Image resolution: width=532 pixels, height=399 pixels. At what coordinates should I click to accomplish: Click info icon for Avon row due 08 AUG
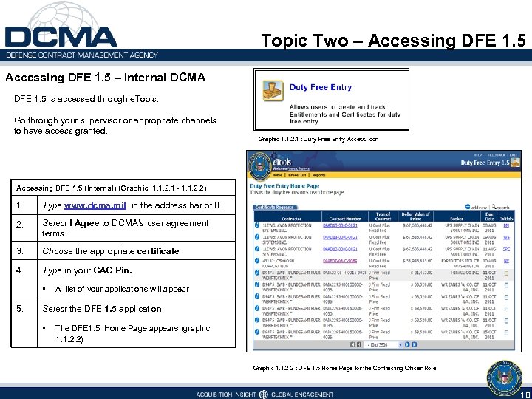coord(257,225)
